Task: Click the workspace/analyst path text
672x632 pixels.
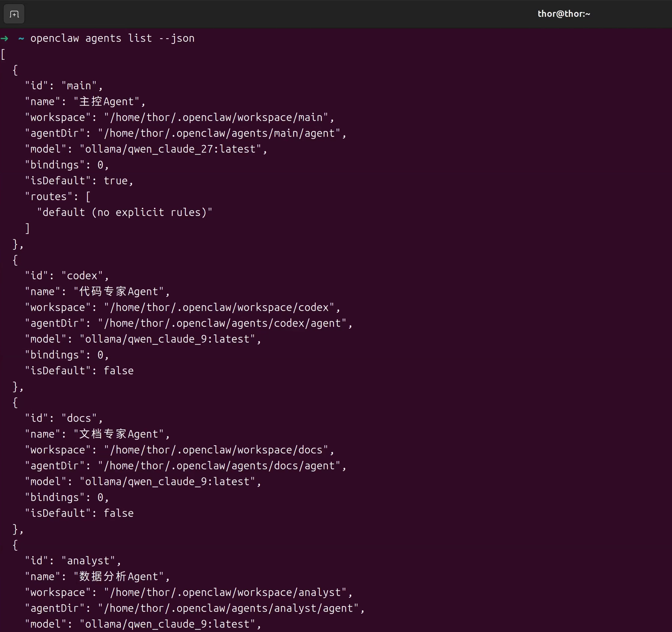Action: pyautogui.click(x=225, y=593)
